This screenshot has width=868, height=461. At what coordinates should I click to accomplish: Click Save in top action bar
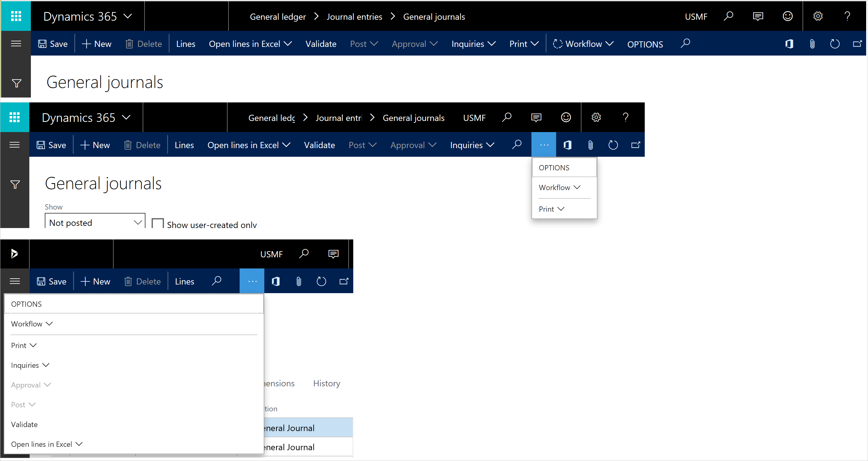pos(52,44)
